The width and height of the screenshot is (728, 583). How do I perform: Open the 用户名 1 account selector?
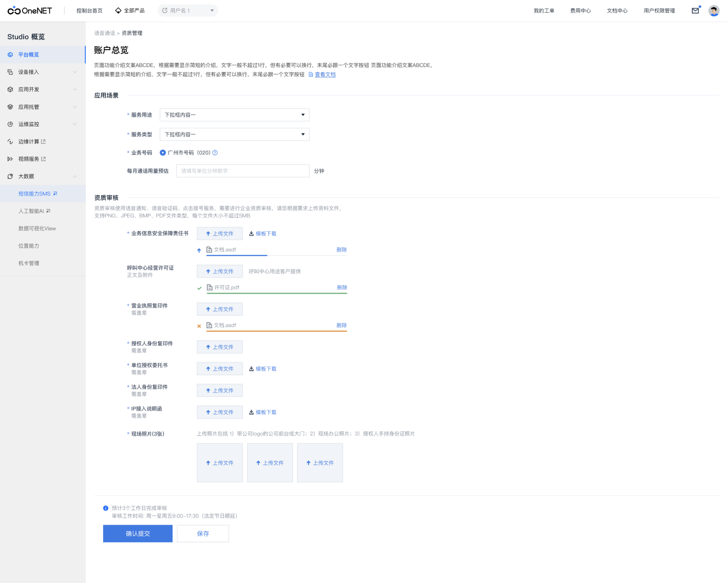click(187, 11)
